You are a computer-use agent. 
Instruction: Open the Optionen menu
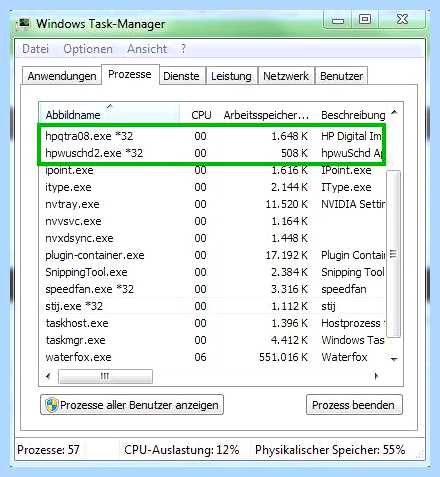pyautogui.click(x=88, y=49)
